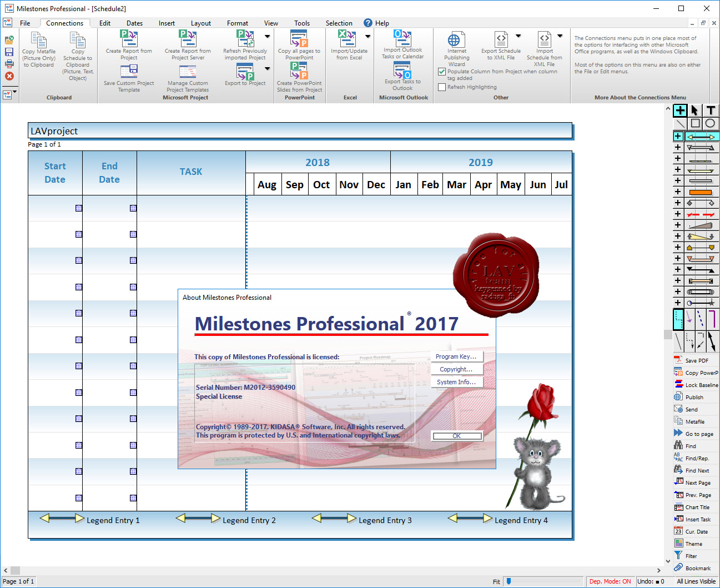Click the red cancel icon at left
The image size is (720, 588).
9,76
